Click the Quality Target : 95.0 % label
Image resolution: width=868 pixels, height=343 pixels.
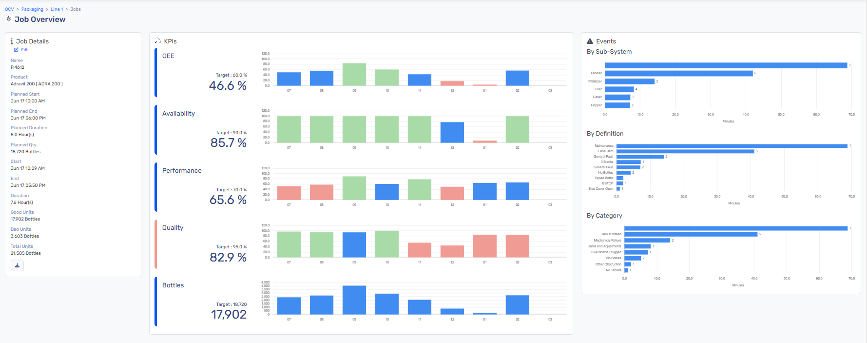pos(231,247)
